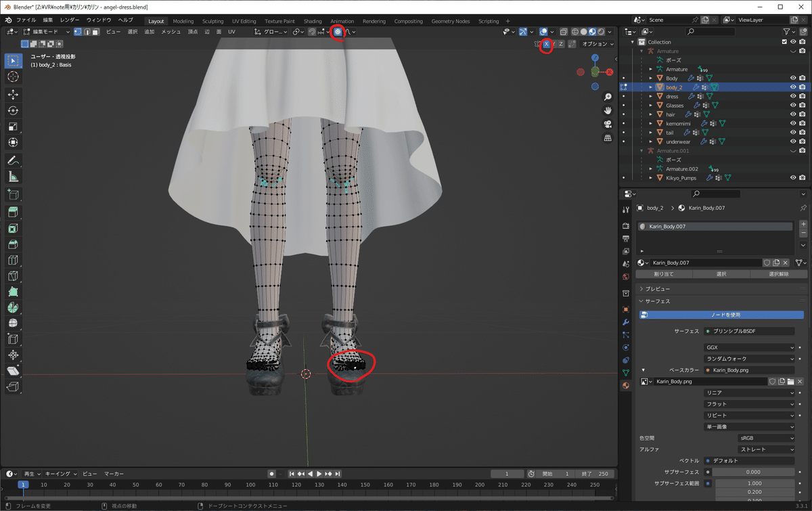Screen dimensions: 812x511
Task: Toggle Z axis mesh mirror
Action: (561, 44)
